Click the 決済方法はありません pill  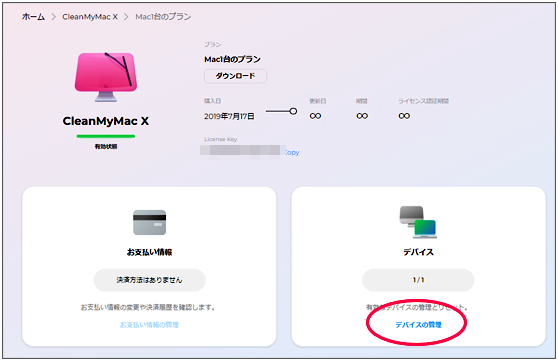(149, 280)
